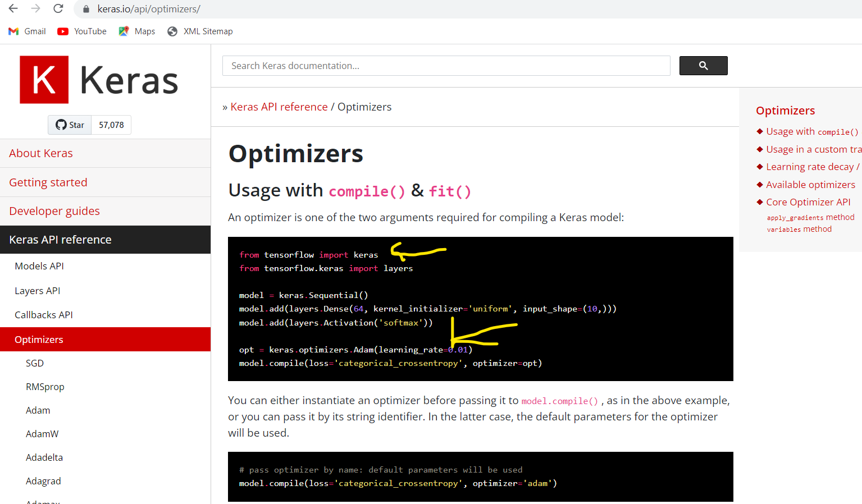The width and height of the screenshot is (862, 504).
Task: Click the keras.io URL in address bar
Action: click(x=149, y=9)
